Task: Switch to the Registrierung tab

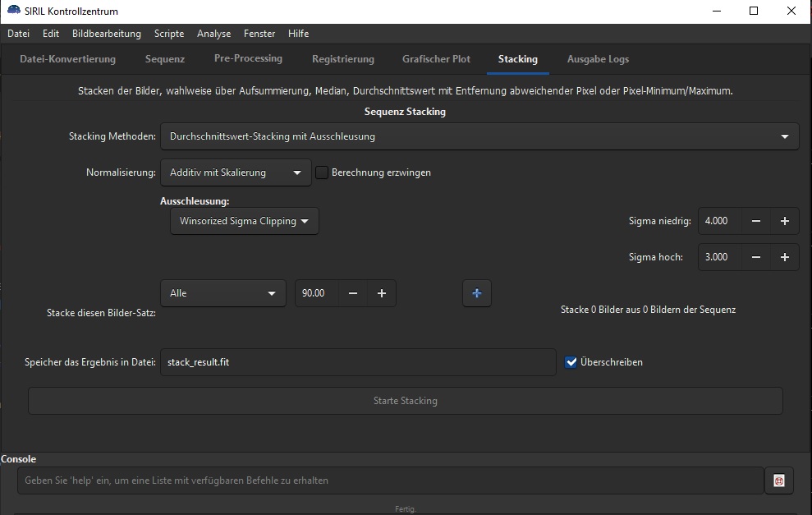Action: 343,59
